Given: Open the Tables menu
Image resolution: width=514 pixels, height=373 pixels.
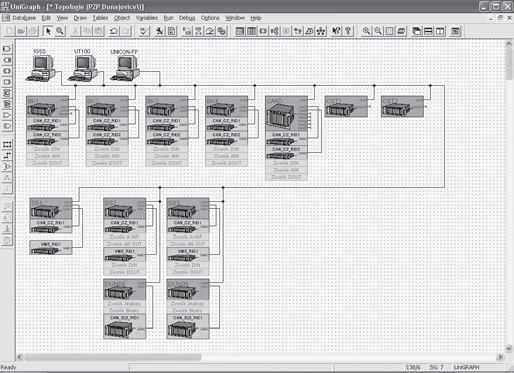Looking at the screenshot, I should (100, 18).
